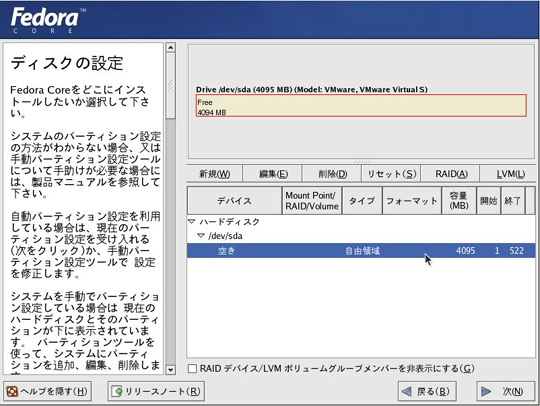Click the help panel scroll up arrow

point(170,48)
